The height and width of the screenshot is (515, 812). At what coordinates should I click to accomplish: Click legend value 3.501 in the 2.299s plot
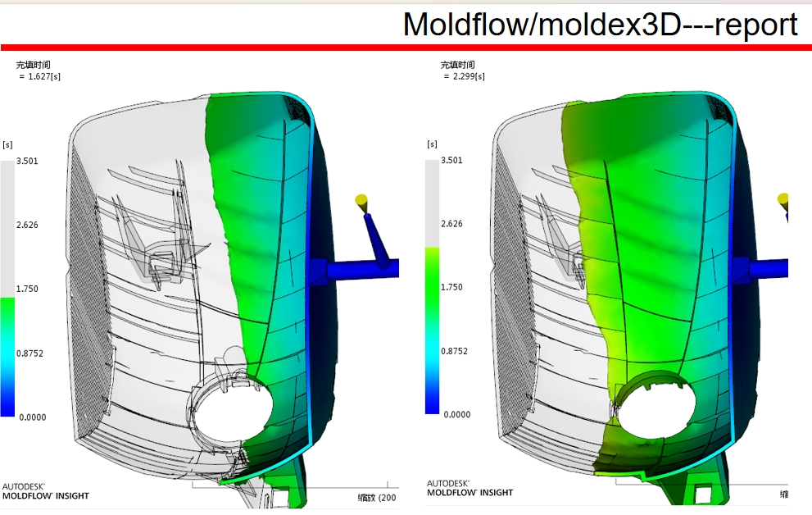coord(452,160)
